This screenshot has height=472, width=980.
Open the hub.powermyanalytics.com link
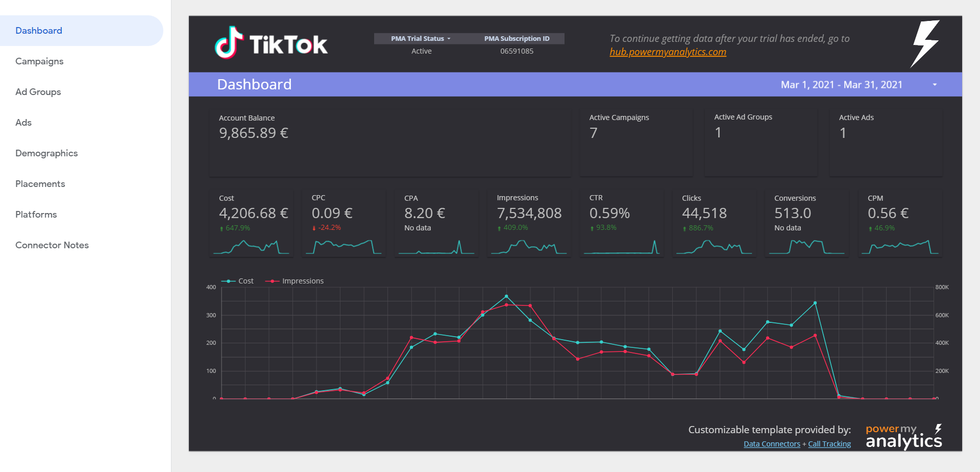(668, 52)
